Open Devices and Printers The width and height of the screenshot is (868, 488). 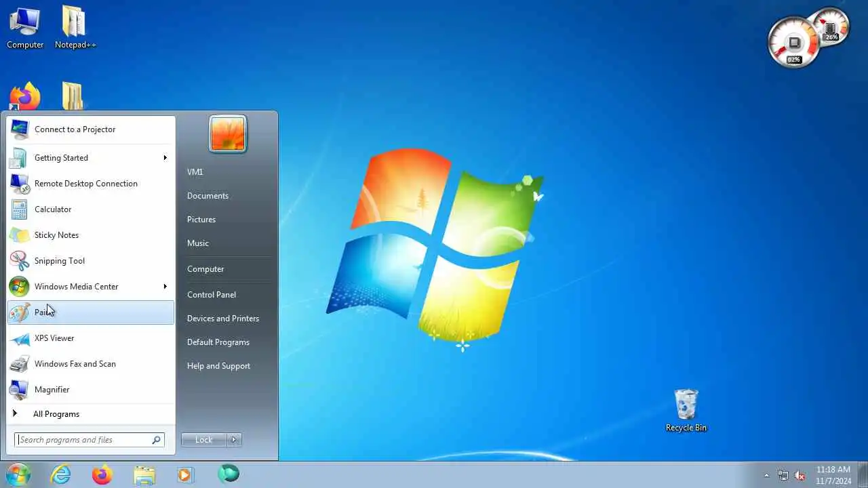pyautogui.click(x=223, y=319)
